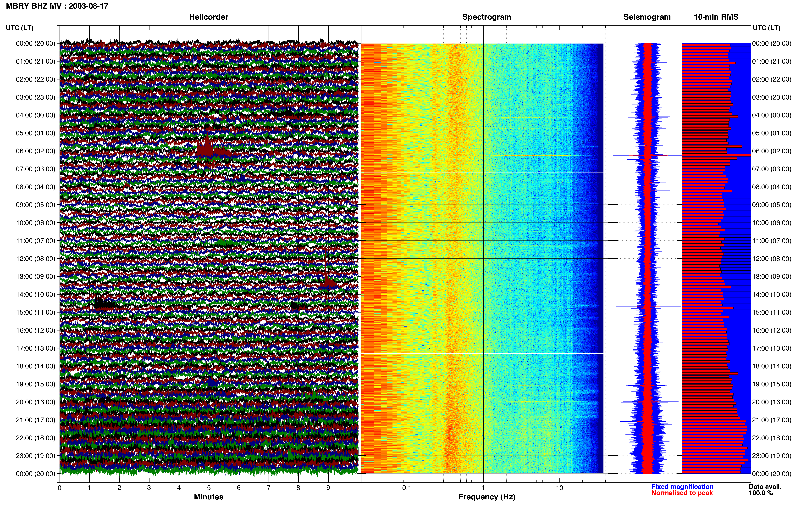Click the Frequency (Hz) axis label

[487, 497]
